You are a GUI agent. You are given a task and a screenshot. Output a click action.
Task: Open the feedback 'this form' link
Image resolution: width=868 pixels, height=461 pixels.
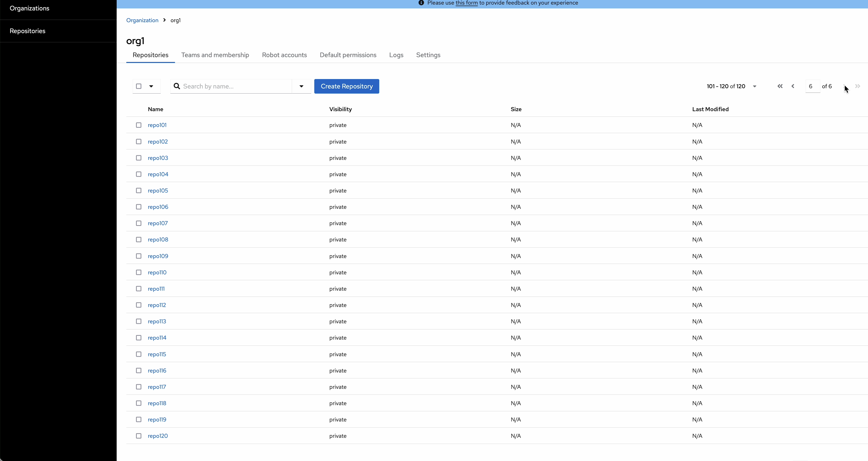pyautogui.click(x=466, y=3)
